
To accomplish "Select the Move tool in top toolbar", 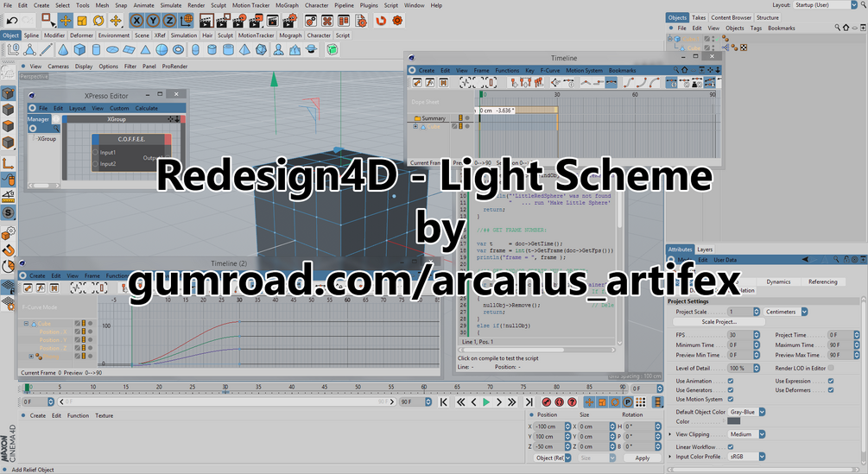I will click(66, 21).
